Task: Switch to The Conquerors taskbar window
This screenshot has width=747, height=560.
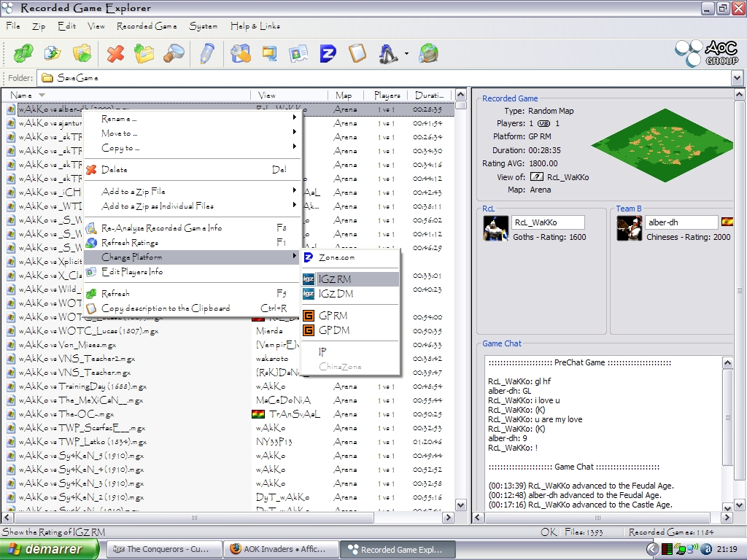Action: pos(164,549)
